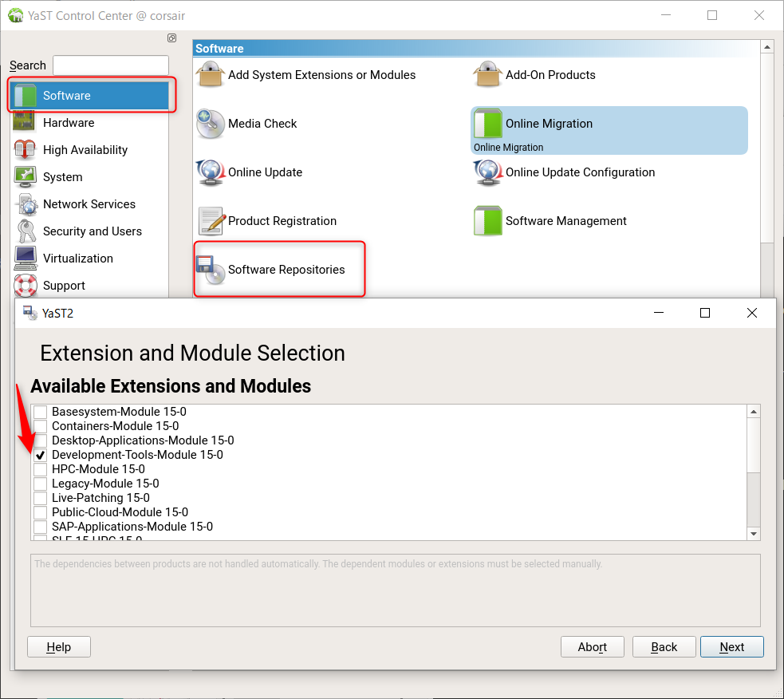The width and height of the screenshot is (784, 699).
Task: Launch the Media Check icon
Action: tap(210, 123)
